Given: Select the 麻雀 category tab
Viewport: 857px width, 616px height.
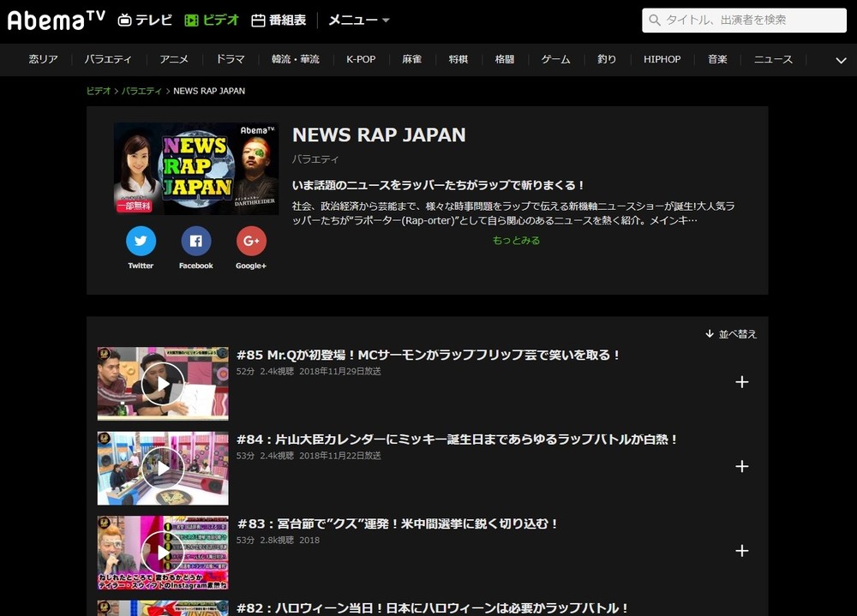Looking at the screenshot, I should 411,59.
